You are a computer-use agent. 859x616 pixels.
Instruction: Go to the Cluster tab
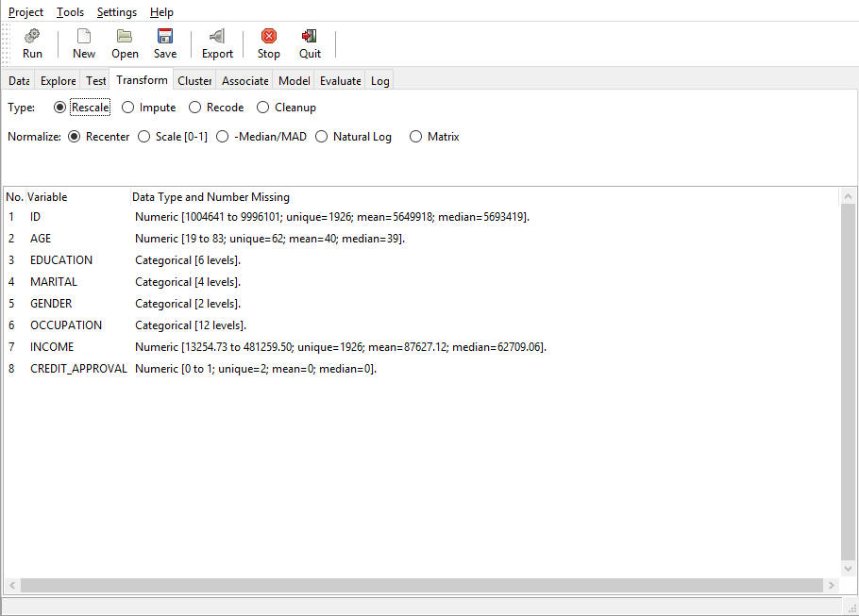[194, 81]
